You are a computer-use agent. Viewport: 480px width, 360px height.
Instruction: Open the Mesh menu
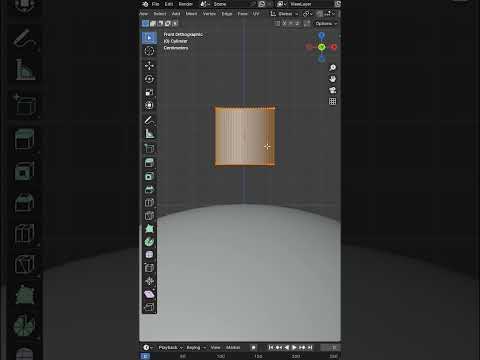pyautogui.click(x=191, y=14)
